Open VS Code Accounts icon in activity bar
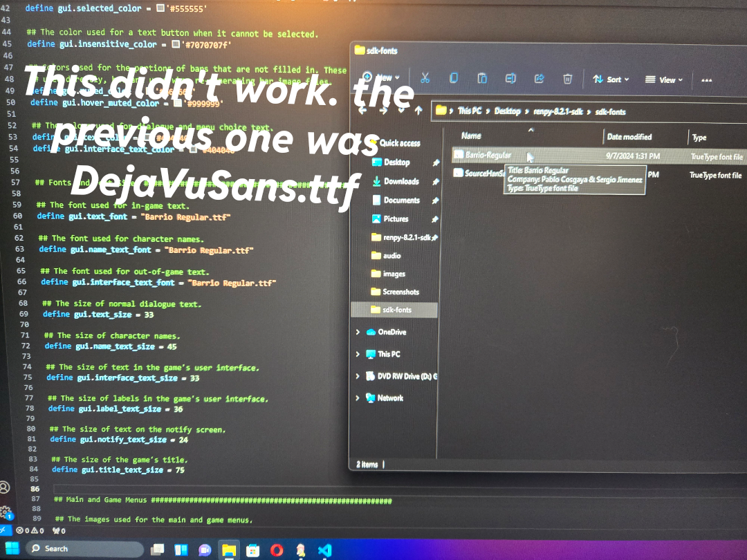The height and width of the screenshot is (560, 747). coord(5,487)
